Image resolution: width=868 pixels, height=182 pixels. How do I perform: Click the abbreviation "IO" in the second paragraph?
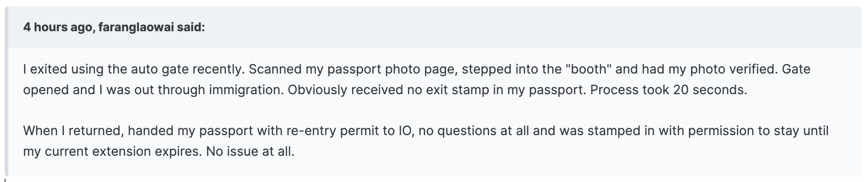coord(404,131)
